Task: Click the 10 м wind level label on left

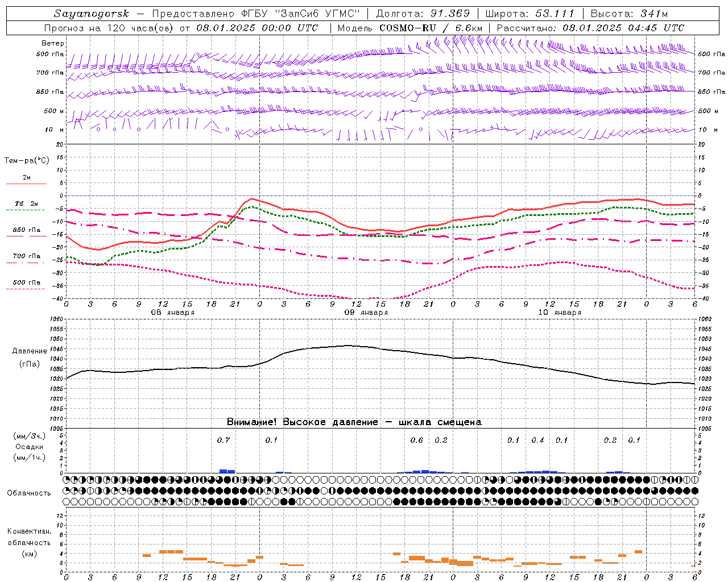Action: (x=55, y=130)
